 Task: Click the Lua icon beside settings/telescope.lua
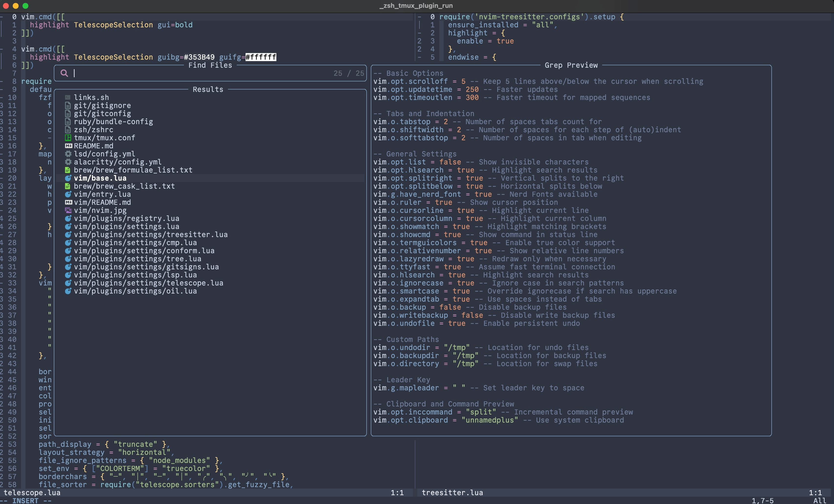tap(68, 283)
